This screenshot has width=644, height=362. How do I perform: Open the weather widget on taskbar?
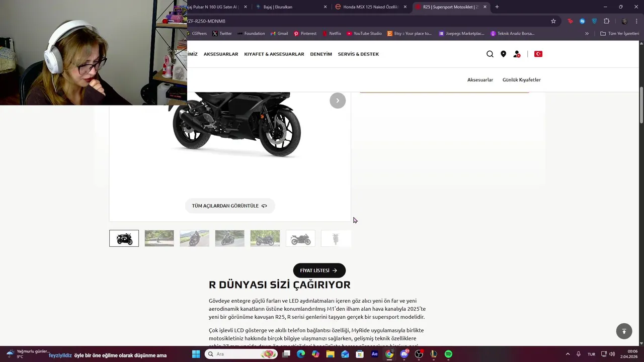point(28,354)
